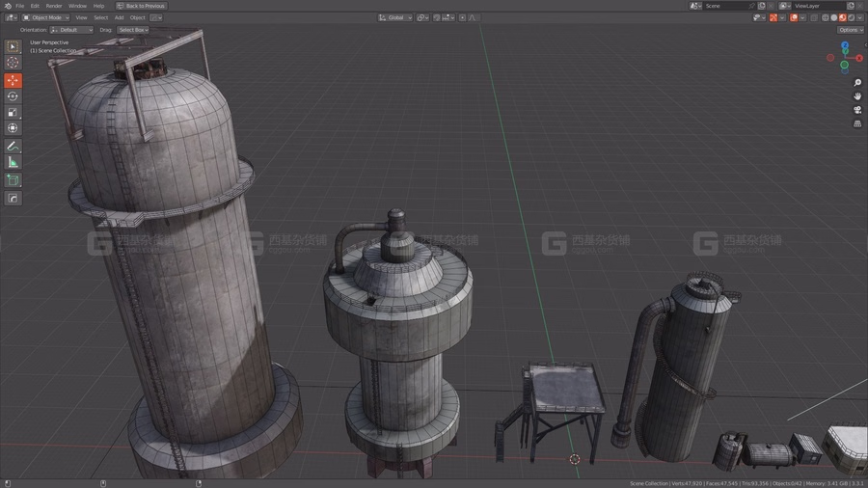Viewport: 868px width, 488px height.
Task: Click the pan hand viewport gizmo
Action: (857, 96)
